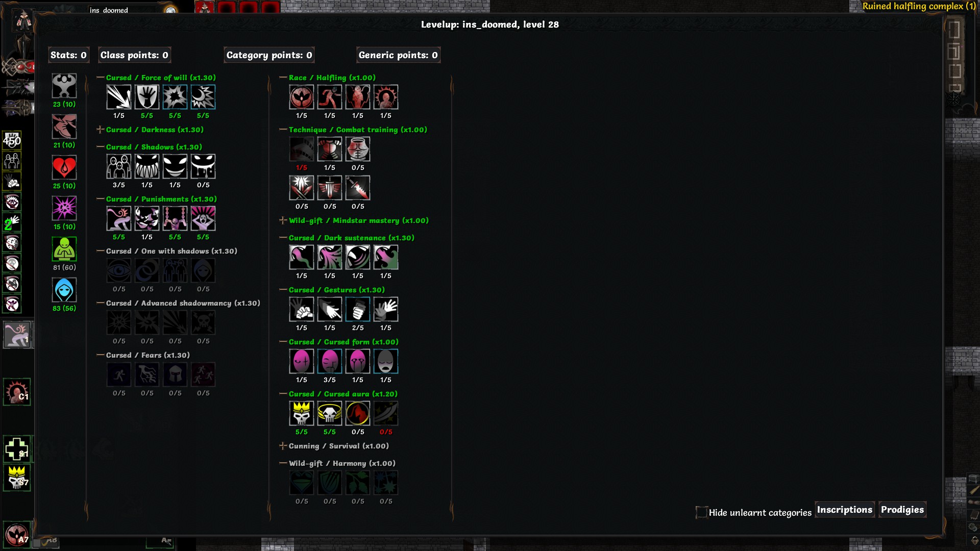980x551 pixels.
Task: Toggle Hide unlearnt categories checkbox
Action: point(702,512)
